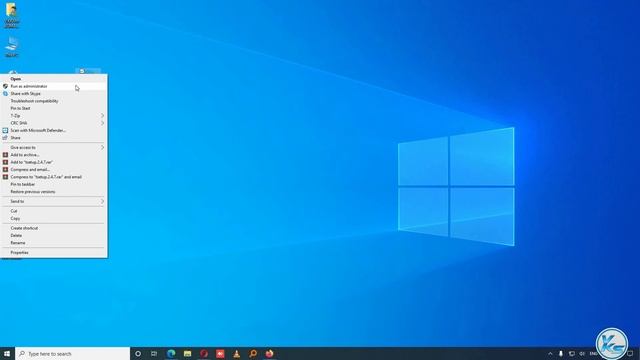Choose Add to archive... entry
Viewport: 640px width, 360px height.
[54, 155]
